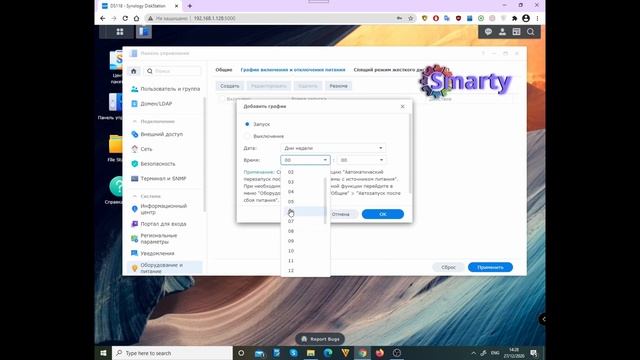The height and width of the screenshot is (360, 640).
Task: Choose hour 10 in the list
Action: 304,251
